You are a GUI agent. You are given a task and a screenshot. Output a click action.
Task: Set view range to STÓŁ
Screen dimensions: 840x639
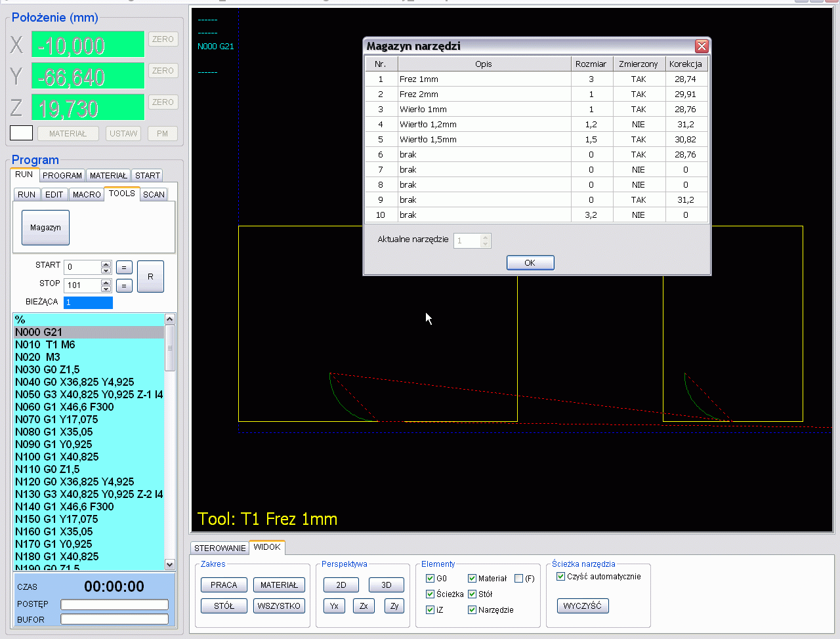point(224,606)
